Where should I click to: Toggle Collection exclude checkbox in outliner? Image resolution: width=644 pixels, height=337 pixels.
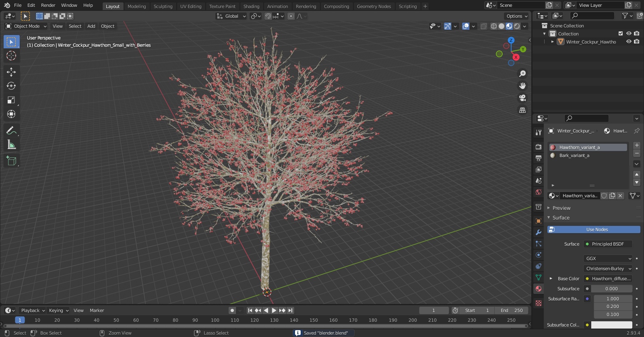tap(621, 33)
